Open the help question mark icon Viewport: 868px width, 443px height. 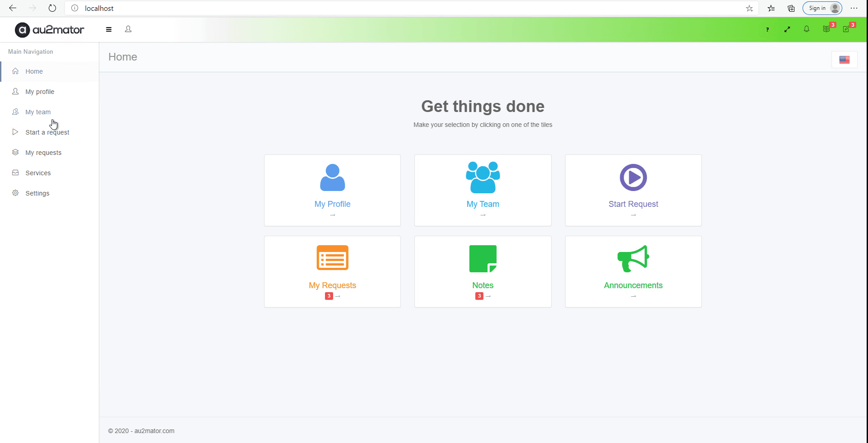coord(767,29)
